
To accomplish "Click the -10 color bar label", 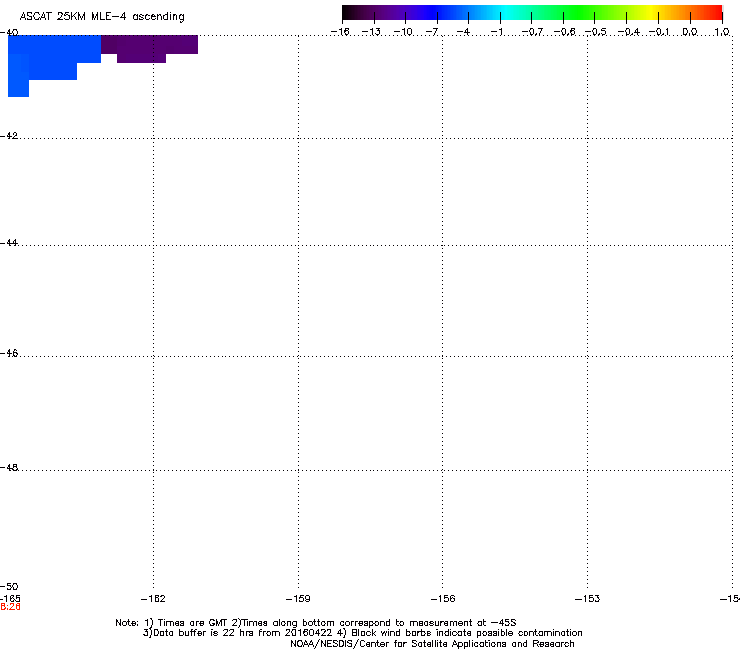I will [403, 32].
